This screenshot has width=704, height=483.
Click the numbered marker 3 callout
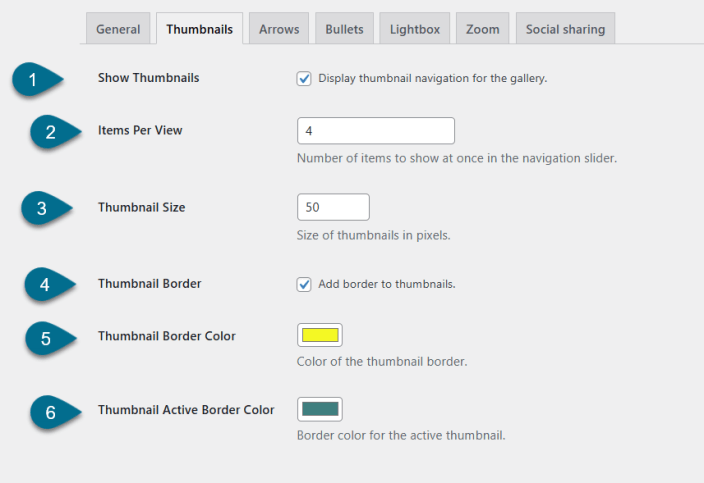coord(46,208)
